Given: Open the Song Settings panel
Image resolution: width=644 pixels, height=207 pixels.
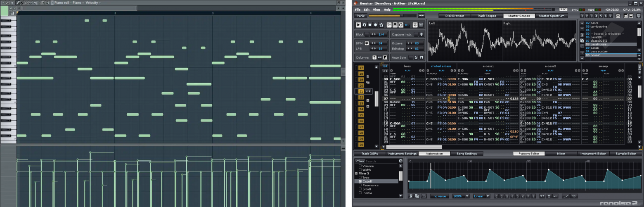Looking at the screenshot, I should pyautogui.click(x=466, y=154).
